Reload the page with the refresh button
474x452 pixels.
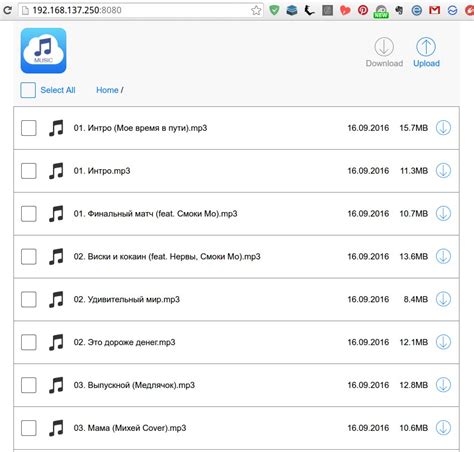[x=7, y=10]
